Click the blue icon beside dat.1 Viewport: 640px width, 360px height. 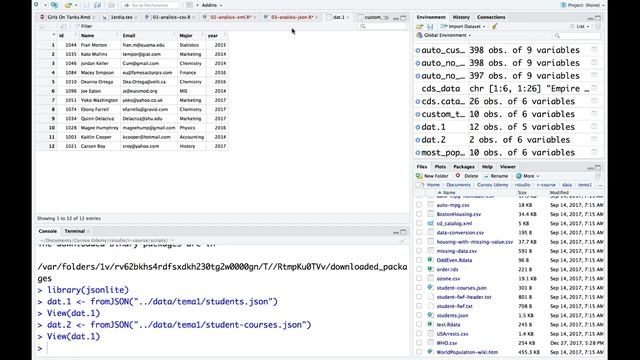[x=418, y=127]
